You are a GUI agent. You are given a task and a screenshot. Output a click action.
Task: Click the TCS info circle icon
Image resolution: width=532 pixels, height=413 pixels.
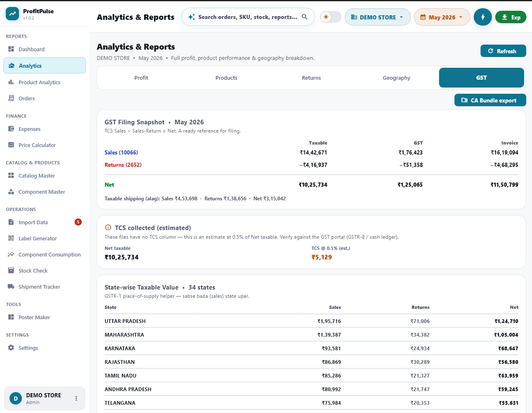click(x=108, y=228)
